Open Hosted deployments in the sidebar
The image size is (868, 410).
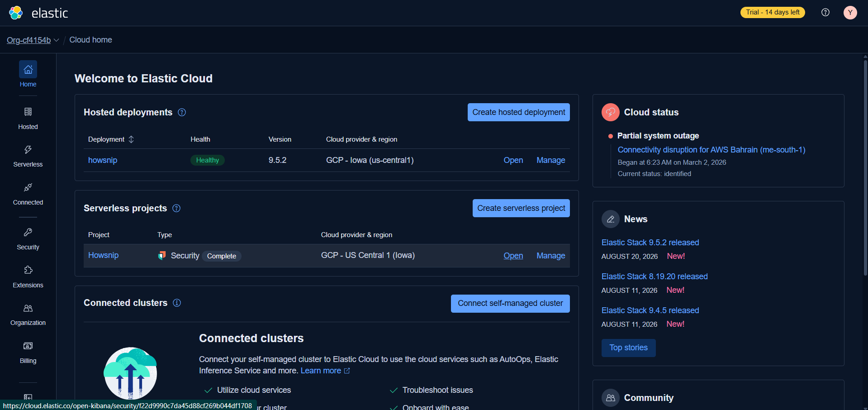[28, 118]
